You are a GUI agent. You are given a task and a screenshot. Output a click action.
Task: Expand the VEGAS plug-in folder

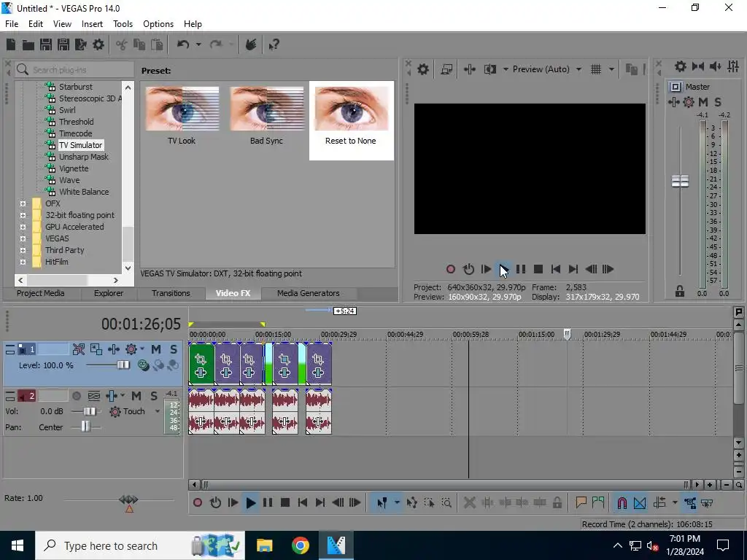[23, 238]
